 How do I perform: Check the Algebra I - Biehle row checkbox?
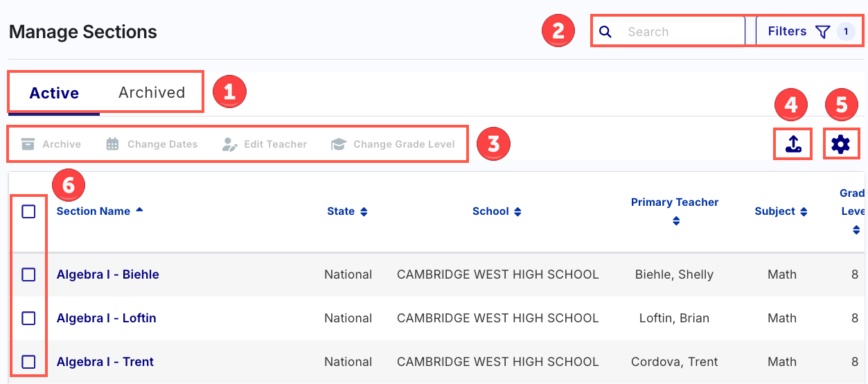(x=28, y=274)
